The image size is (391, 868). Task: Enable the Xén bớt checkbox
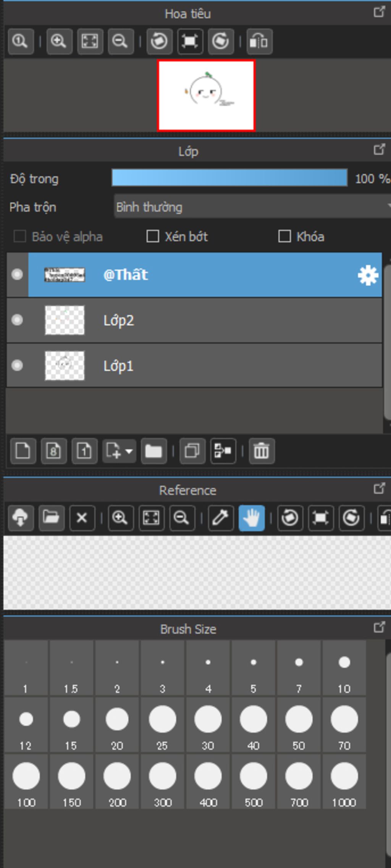coord(153,236)
